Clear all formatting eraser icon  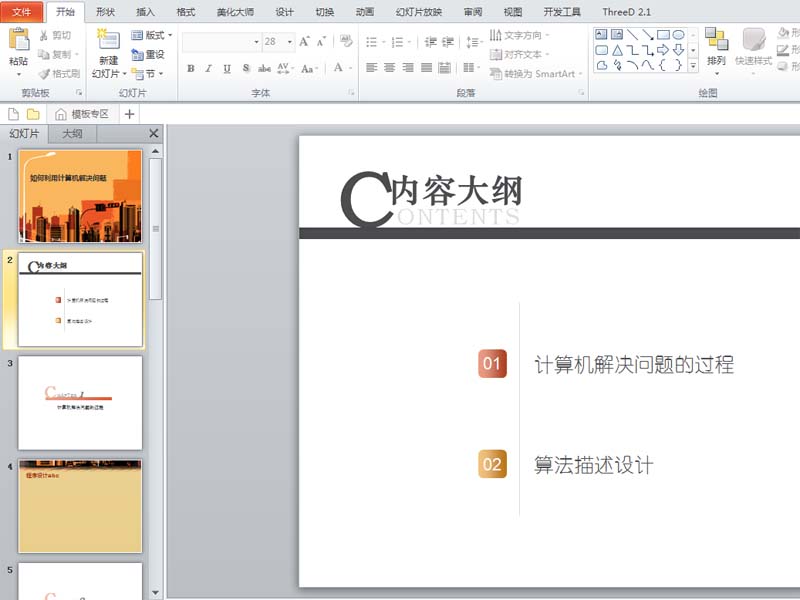pyautogui.click(x=346, y=41)
